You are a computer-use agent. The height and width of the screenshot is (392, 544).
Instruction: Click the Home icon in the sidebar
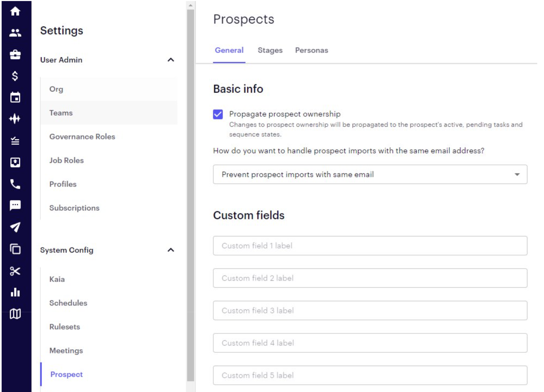click(15, 11)
